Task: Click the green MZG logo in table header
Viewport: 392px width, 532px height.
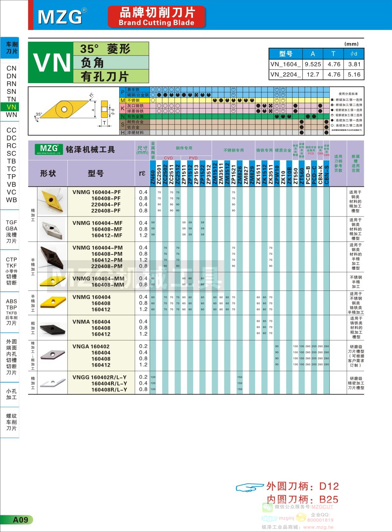Action: [x=48, y=149]
